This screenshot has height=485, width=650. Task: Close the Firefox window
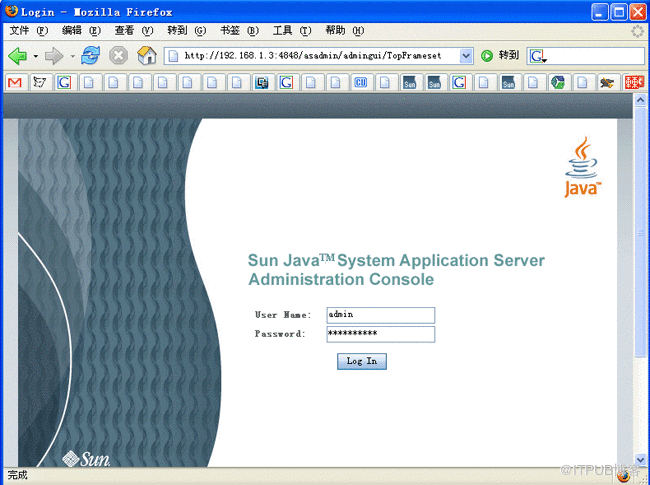638,12
